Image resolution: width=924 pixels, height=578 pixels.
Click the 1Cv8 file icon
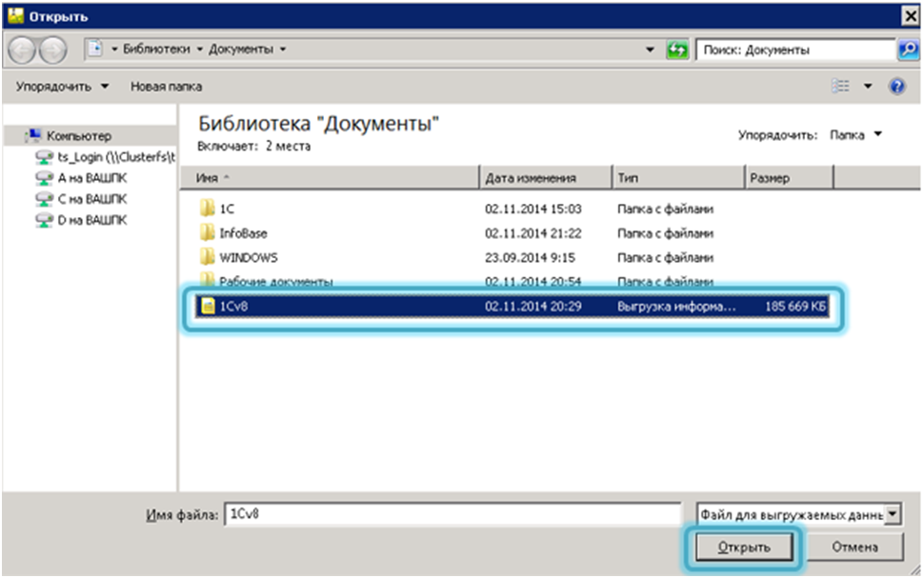point(208,306)
